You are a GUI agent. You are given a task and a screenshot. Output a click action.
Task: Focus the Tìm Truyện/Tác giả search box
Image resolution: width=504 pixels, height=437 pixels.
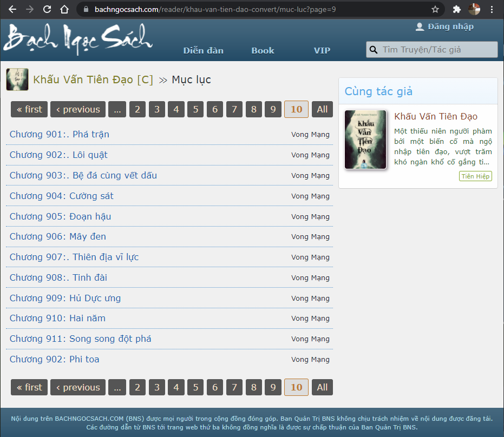437,50
